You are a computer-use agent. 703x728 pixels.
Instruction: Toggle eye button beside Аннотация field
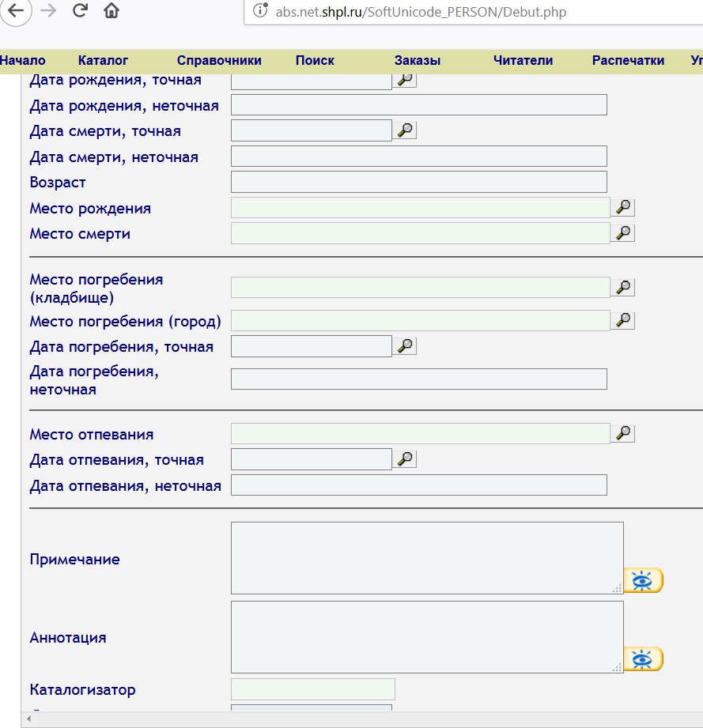(x=643, y=658)
